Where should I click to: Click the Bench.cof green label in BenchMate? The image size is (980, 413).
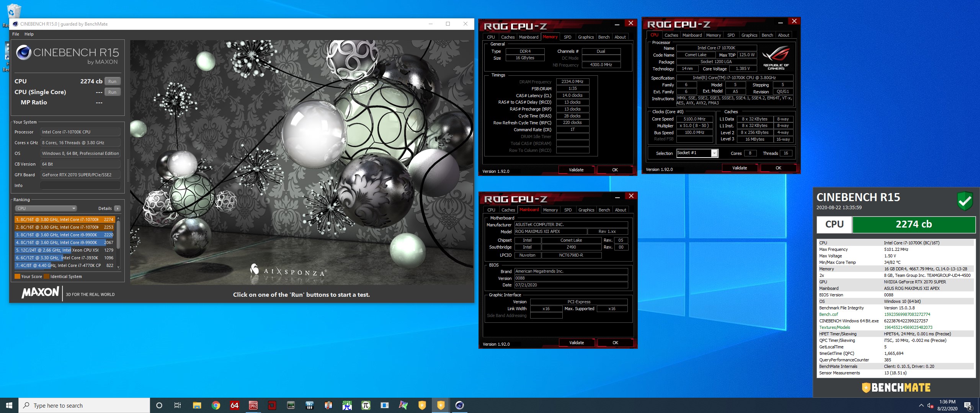pyautogui.click(x=828, y=314)
